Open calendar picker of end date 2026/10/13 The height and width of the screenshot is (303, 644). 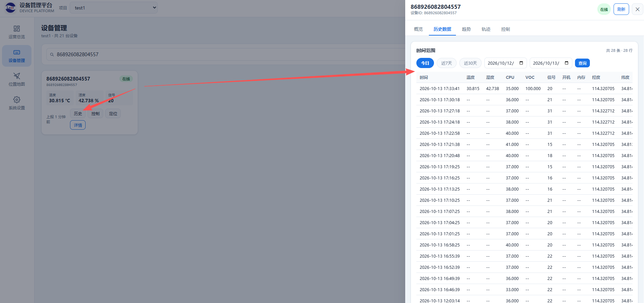[567, 63]
